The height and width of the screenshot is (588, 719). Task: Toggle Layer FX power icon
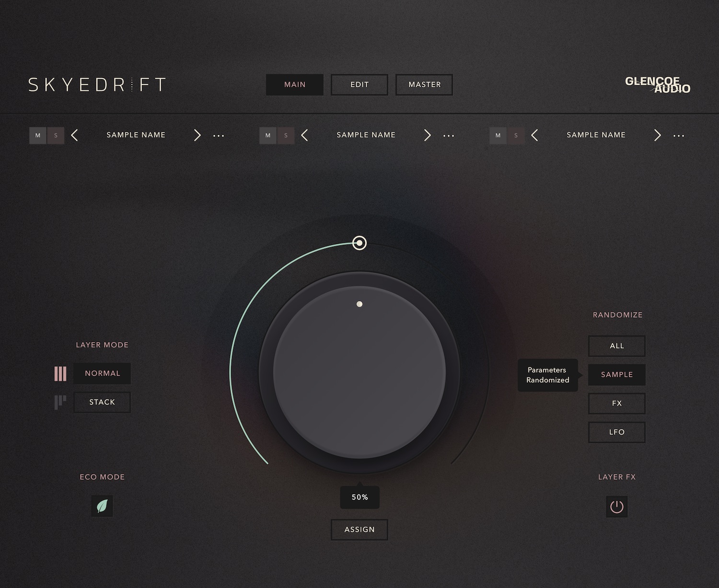tap(617, 507)
